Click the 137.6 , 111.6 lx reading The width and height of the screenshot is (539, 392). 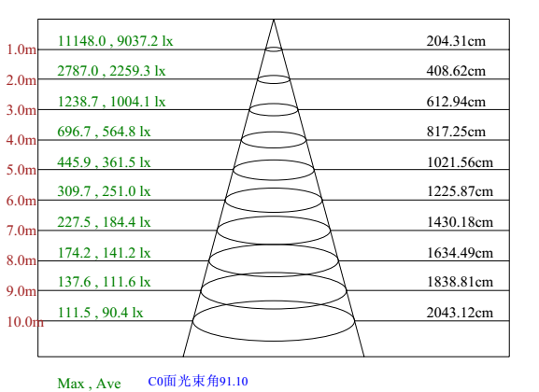point(104,282)
